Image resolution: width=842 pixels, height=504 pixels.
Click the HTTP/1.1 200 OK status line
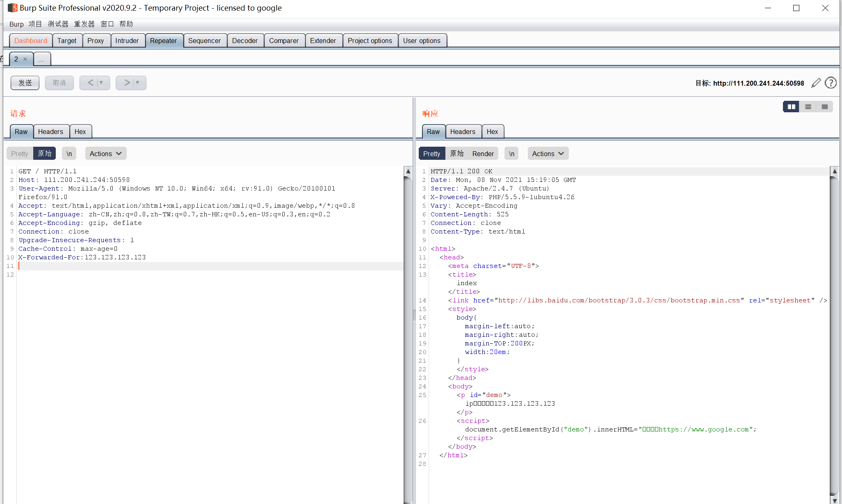(461, 171)
